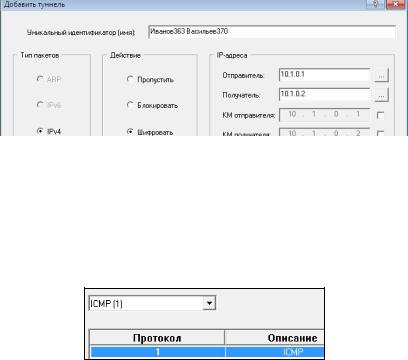Open browse button next to Отправитель
The height and width of the screenshot is (360, 408).
pyautogui.click(x=381, y=76)
